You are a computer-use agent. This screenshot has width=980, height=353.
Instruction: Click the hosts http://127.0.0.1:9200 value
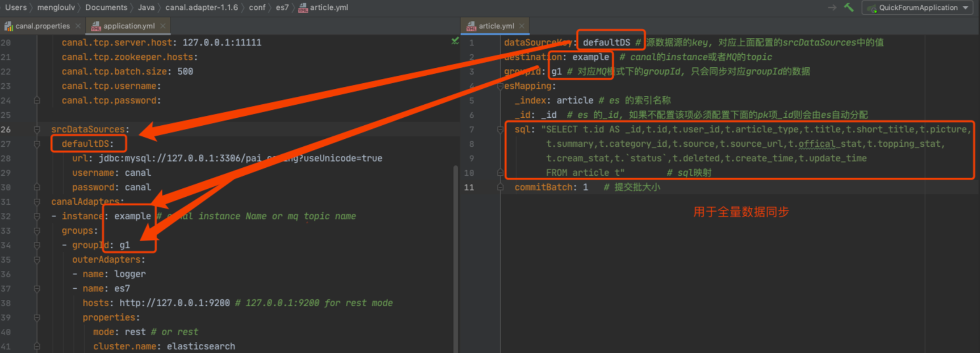point(175,303)
